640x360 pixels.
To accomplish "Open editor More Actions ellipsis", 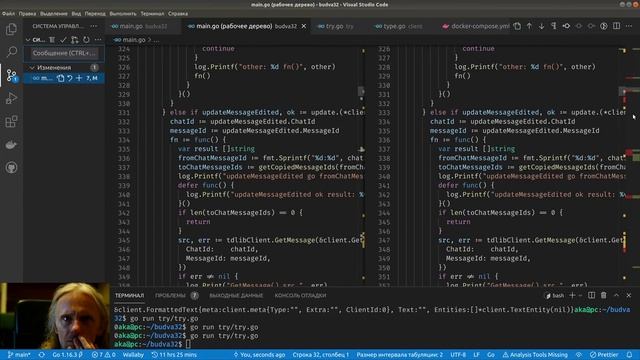I will pos(629,26).
